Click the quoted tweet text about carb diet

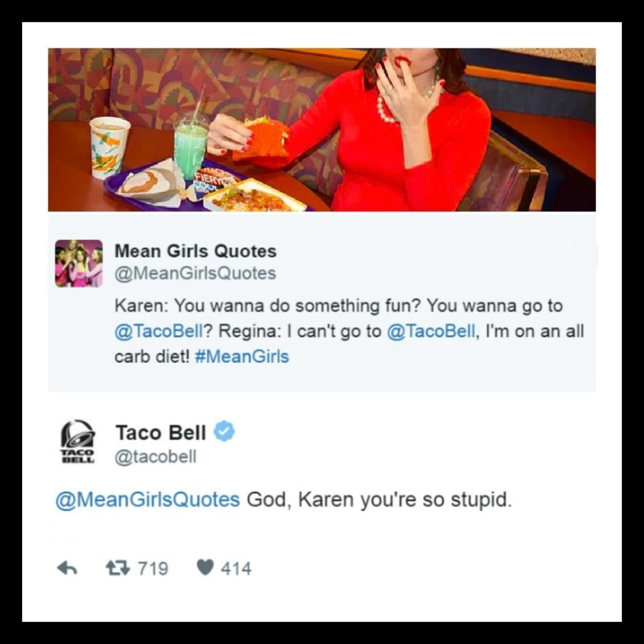[348, 331]
